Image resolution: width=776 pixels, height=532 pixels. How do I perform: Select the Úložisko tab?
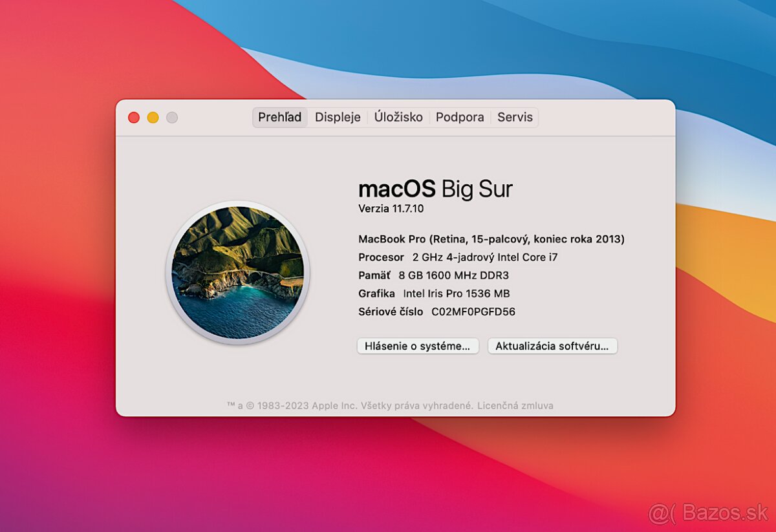(x=398, y=117)
